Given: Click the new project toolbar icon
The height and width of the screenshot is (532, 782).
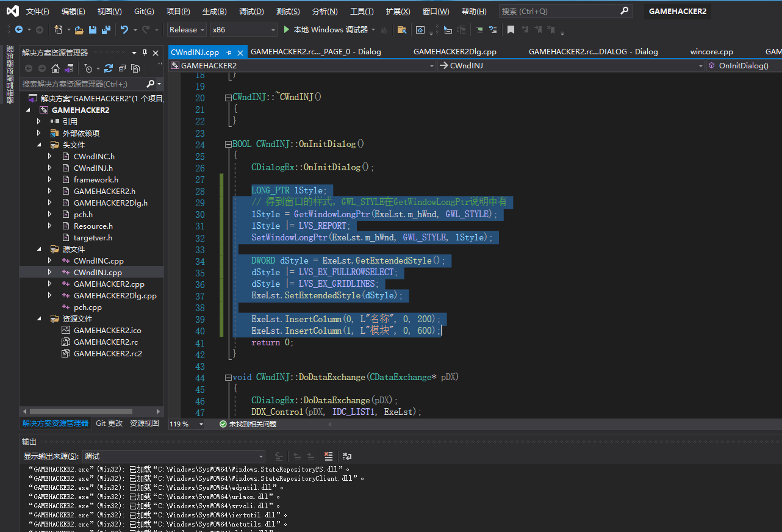Looking at the screenshot, I should coord(58,29).
